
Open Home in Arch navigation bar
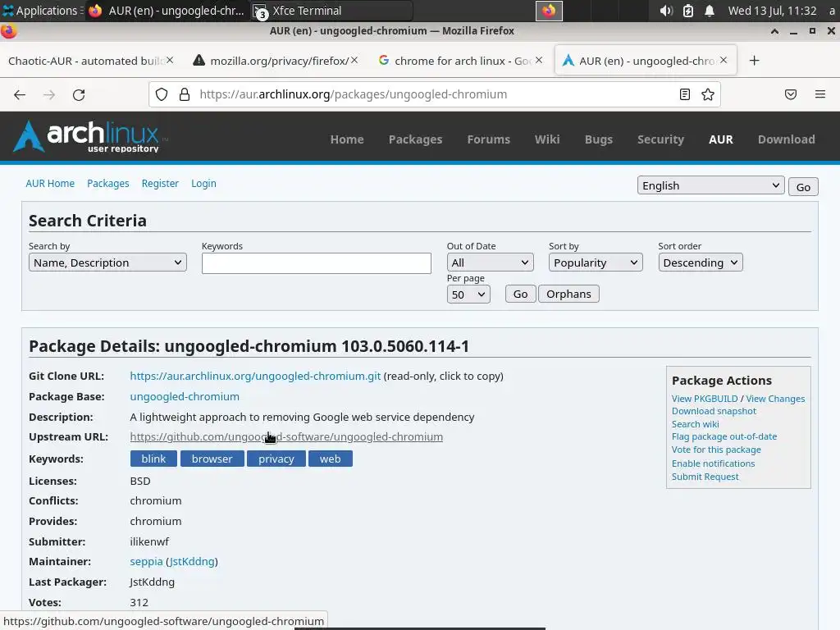coord(347,139)
